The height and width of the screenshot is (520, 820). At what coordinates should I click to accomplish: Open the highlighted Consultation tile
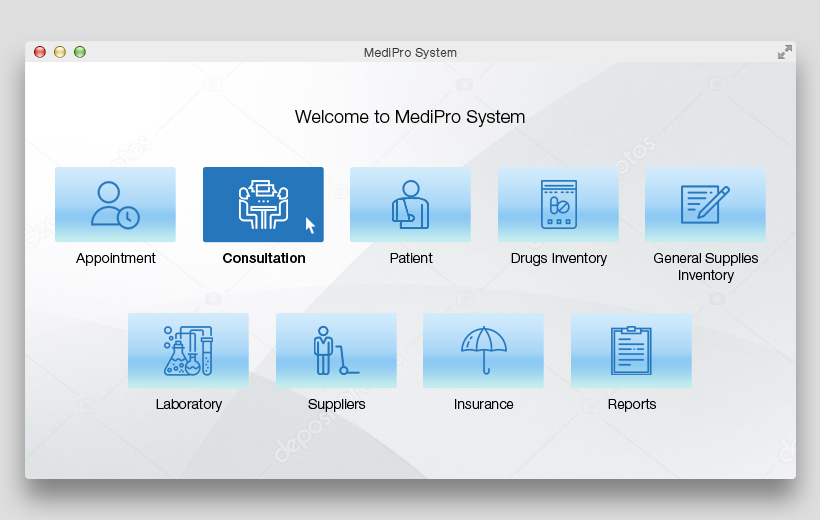263,205
